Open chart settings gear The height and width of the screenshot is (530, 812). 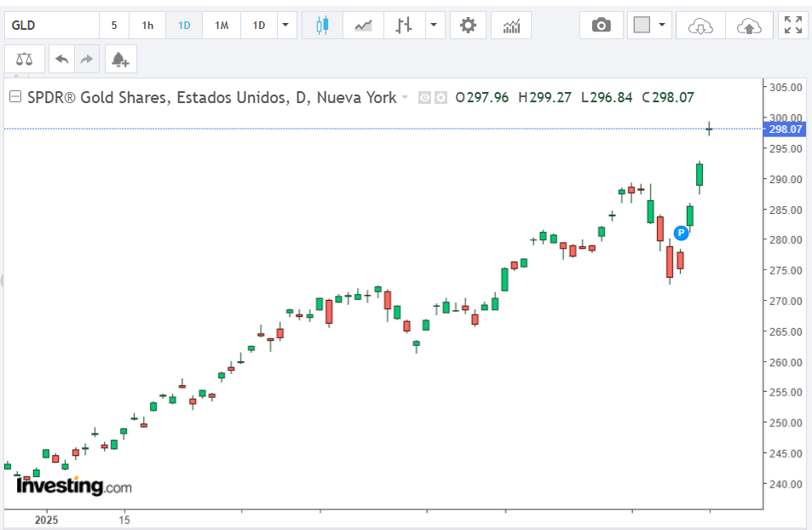click(x=468, y=26)
